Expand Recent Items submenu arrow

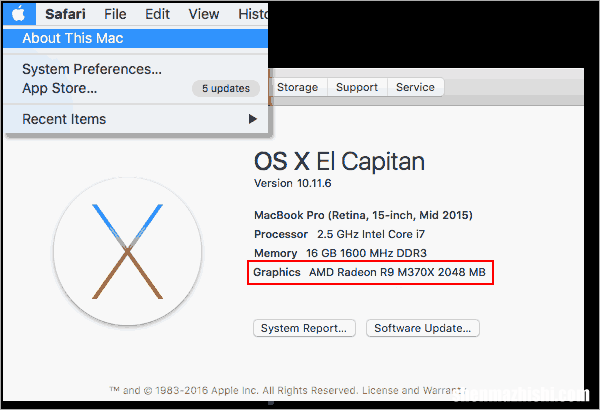pyautogui.click(x=253, y=119)
